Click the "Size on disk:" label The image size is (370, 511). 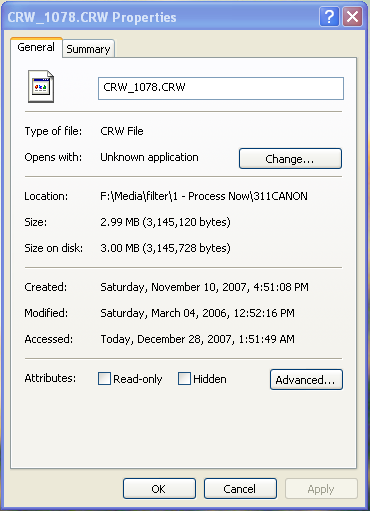click(54, 248)
